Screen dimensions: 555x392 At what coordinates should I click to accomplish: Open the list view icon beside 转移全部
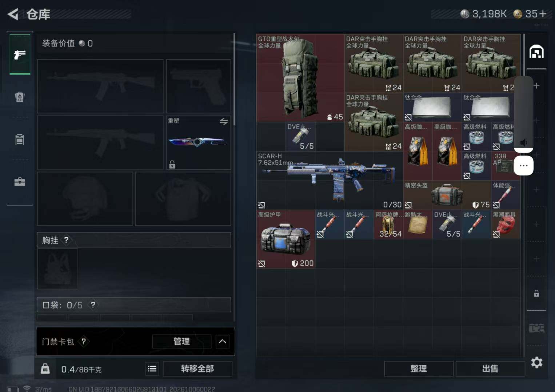point(152,369)
